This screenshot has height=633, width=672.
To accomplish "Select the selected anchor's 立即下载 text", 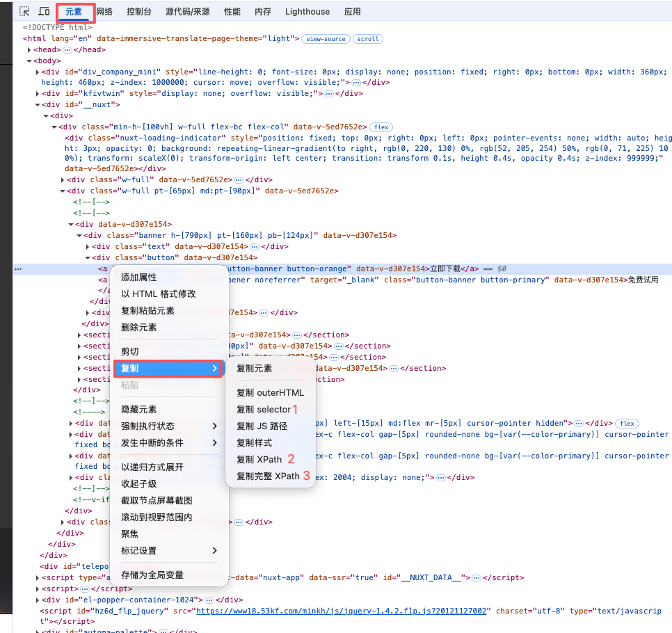I will pyautogui.click(x=445, y=269).
